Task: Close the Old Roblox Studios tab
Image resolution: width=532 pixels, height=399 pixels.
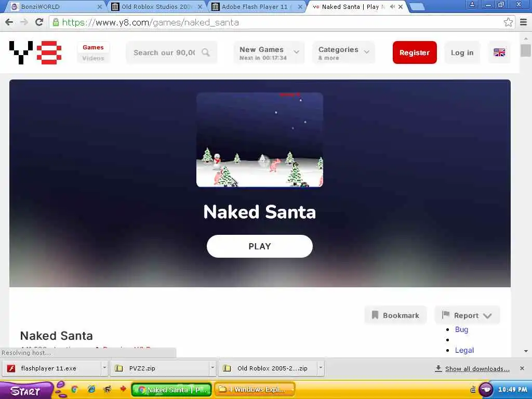Action: [x=200, y=6]
